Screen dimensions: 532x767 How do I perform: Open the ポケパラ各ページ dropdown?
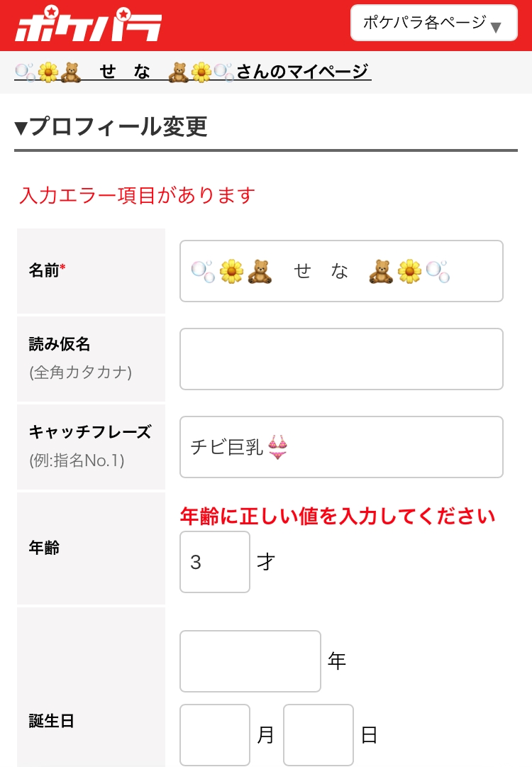click(x=433, y=23)
